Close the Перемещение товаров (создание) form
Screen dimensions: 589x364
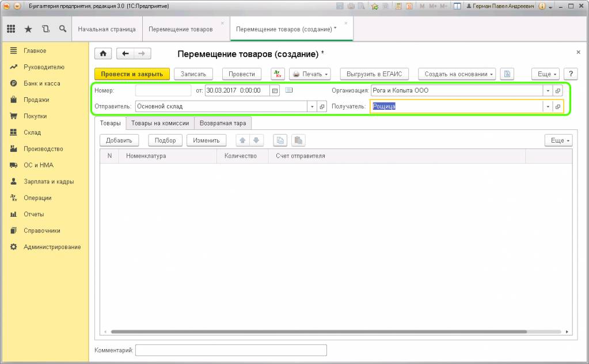click(x=578, y=52)
